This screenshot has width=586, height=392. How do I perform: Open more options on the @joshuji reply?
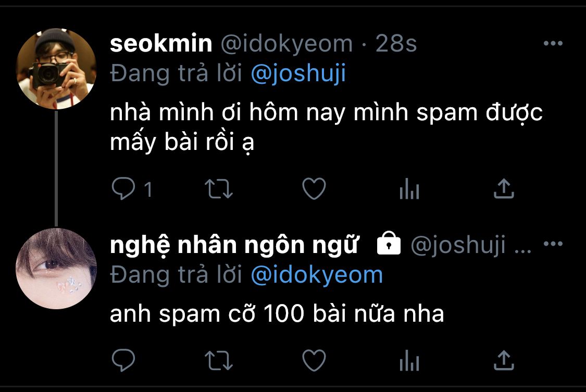tap(553, 244)
